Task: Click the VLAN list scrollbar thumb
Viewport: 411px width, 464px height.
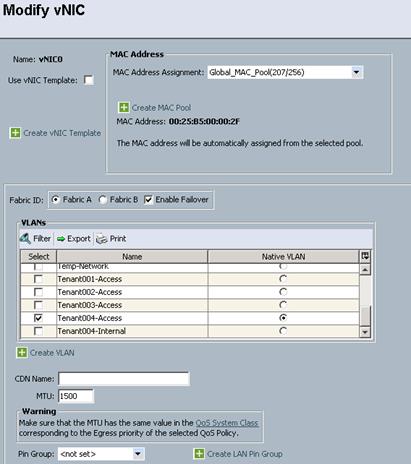Action: (x=365, y=316)
